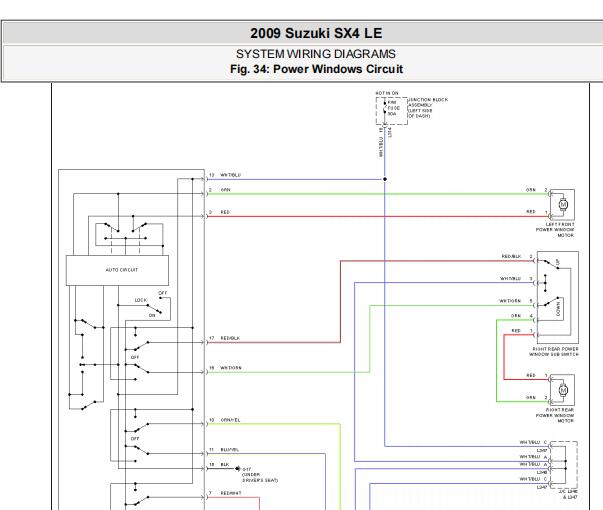603x510 pixels.
Task: Click the UP switch in the sub switch
Action: 551,264
